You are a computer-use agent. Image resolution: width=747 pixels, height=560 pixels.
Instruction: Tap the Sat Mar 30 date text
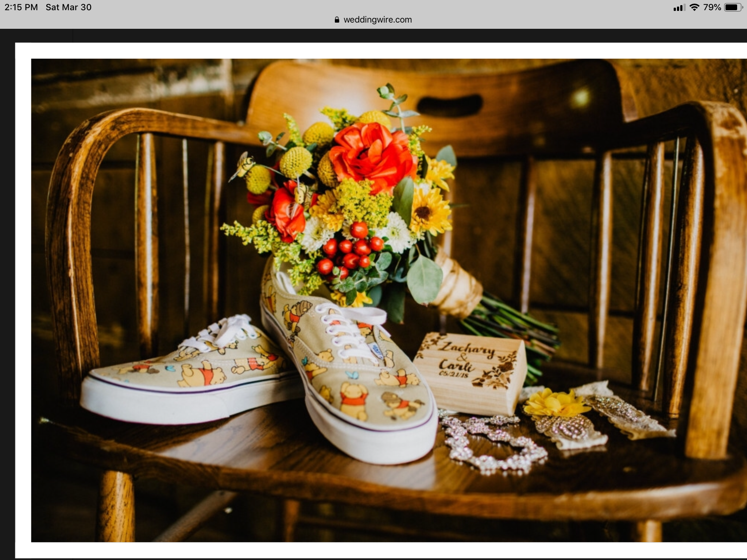point(69,7)
